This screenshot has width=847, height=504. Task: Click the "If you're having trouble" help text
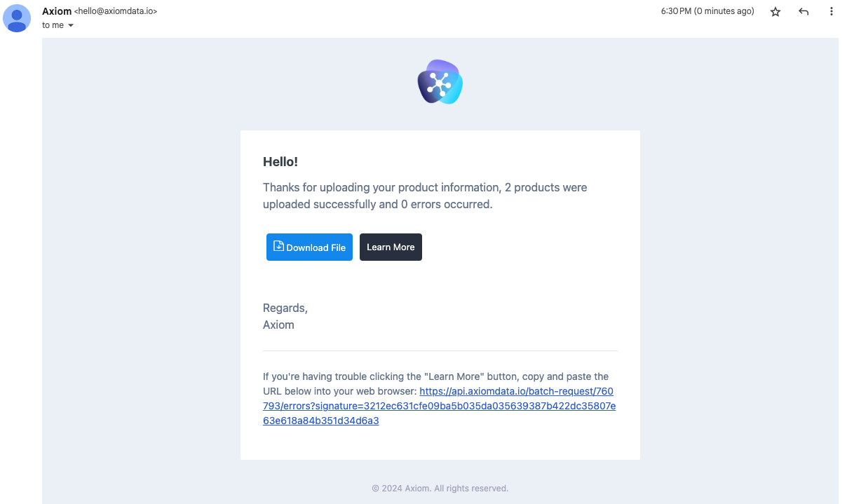[436, 383]
